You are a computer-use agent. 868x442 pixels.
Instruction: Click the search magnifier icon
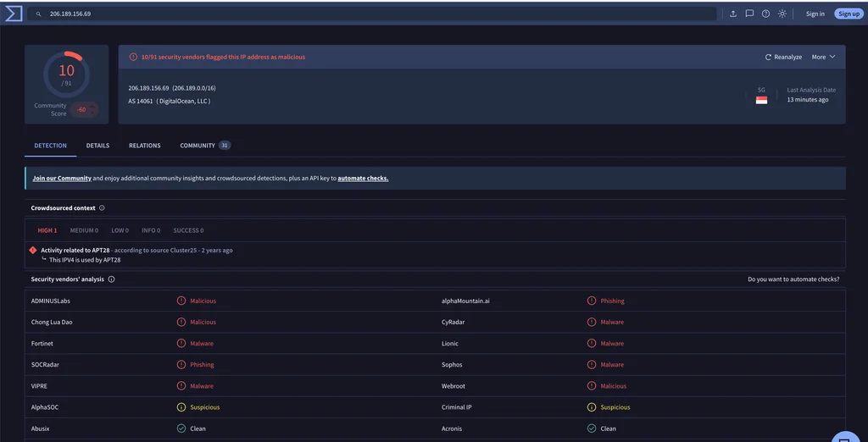tap(39, 14)
